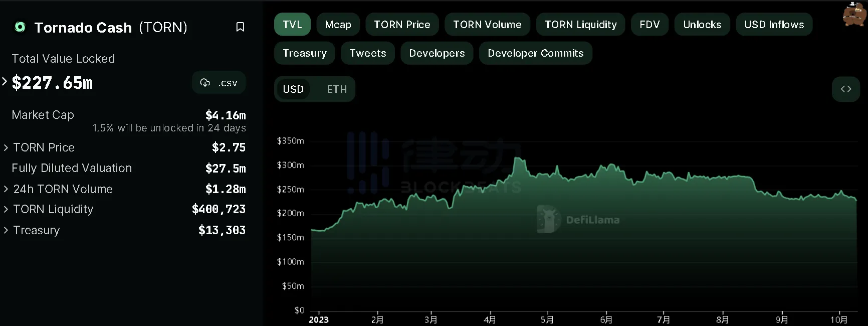Viewport: 868px width, 326px height.
Task: Open the user avatar in top corner
Action: pyautogui.click(x=854, y=14)
